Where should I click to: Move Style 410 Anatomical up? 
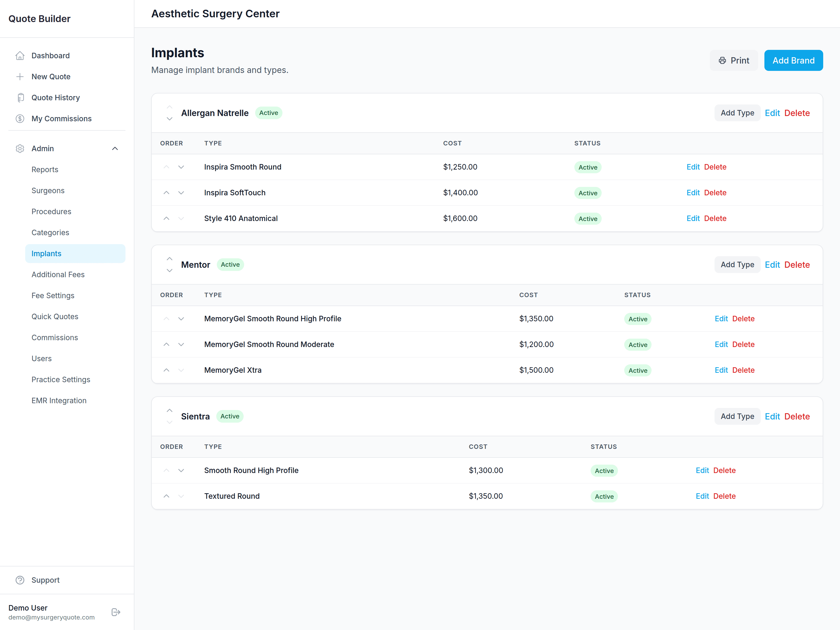point(166,218)
